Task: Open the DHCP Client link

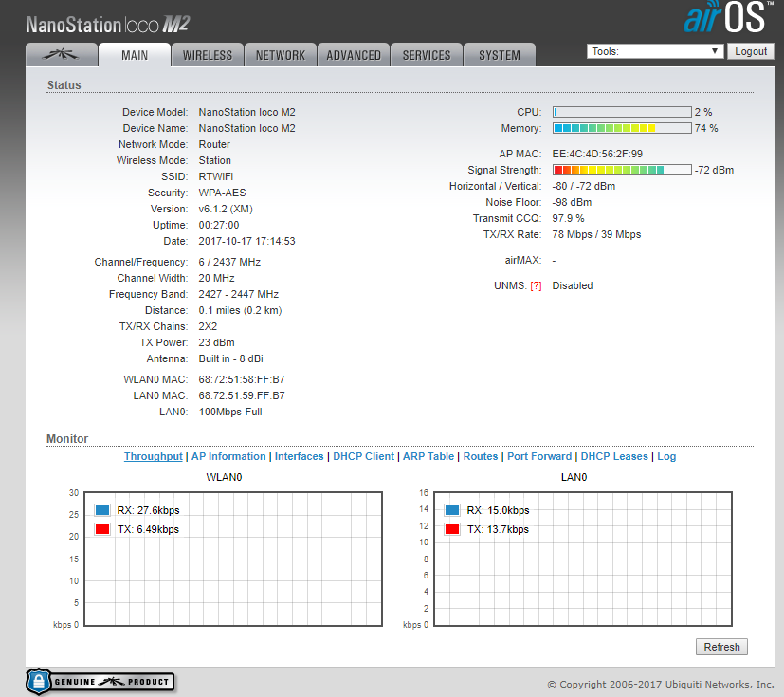Action: pos(363,456)
